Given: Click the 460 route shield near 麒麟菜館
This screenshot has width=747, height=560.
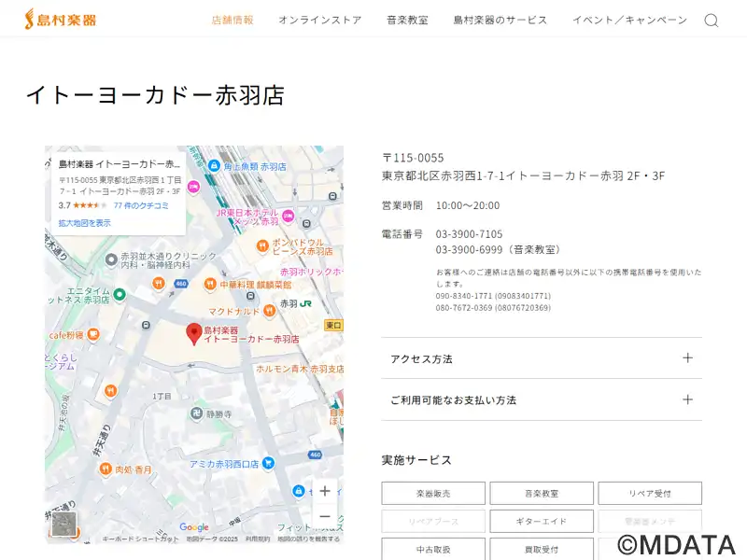Looking at the screenshot, I should [x=181, y=284].
